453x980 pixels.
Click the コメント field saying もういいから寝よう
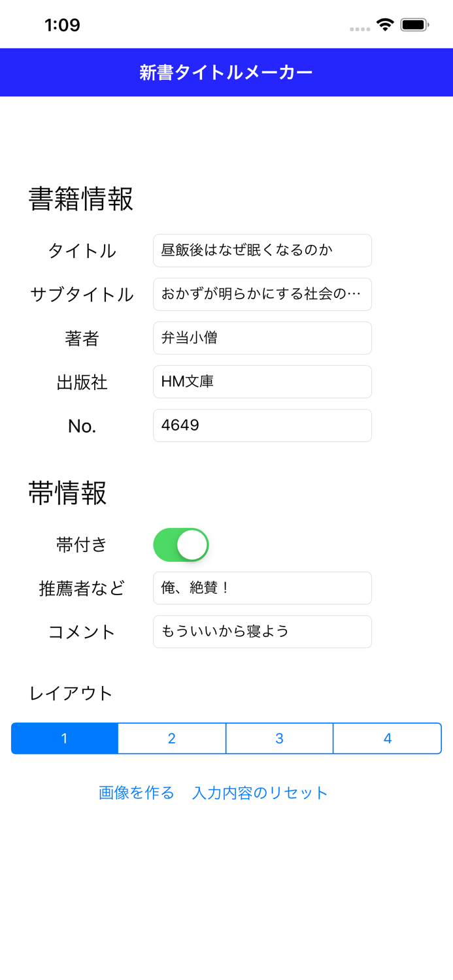pos(261,631)
